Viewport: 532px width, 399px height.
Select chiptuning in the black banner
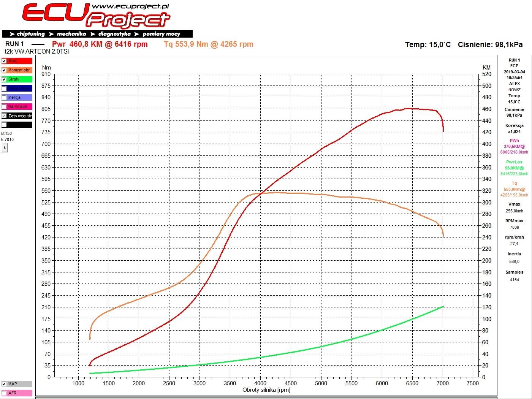pyautogui.click(x=31, y=34)
